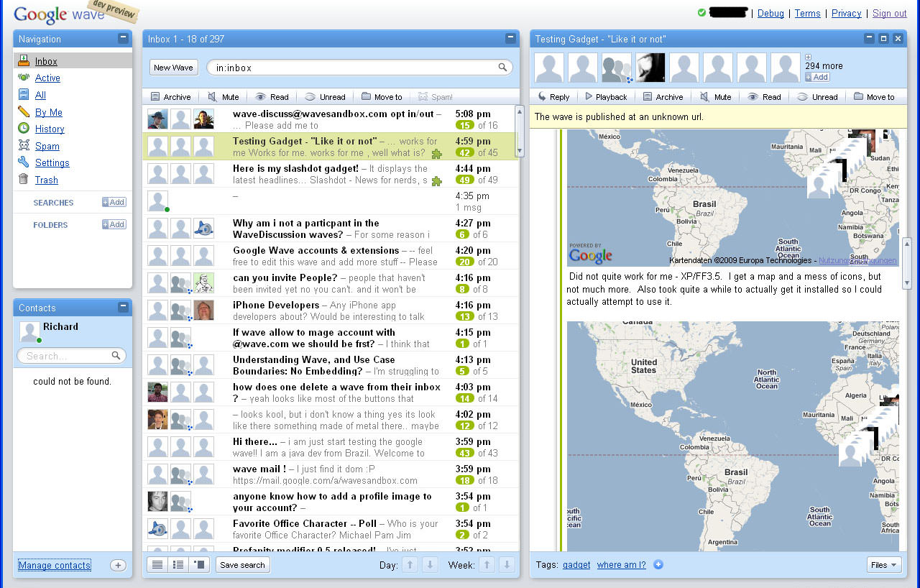Open the 'wave mail !' wave
This screenshot has width=920, height=588.
(x=331, y=474)
